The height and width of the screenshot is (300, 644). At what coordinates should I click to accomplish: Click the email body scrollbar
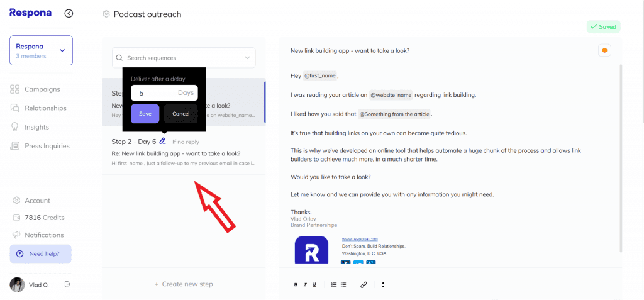click(x=621, y=158)
